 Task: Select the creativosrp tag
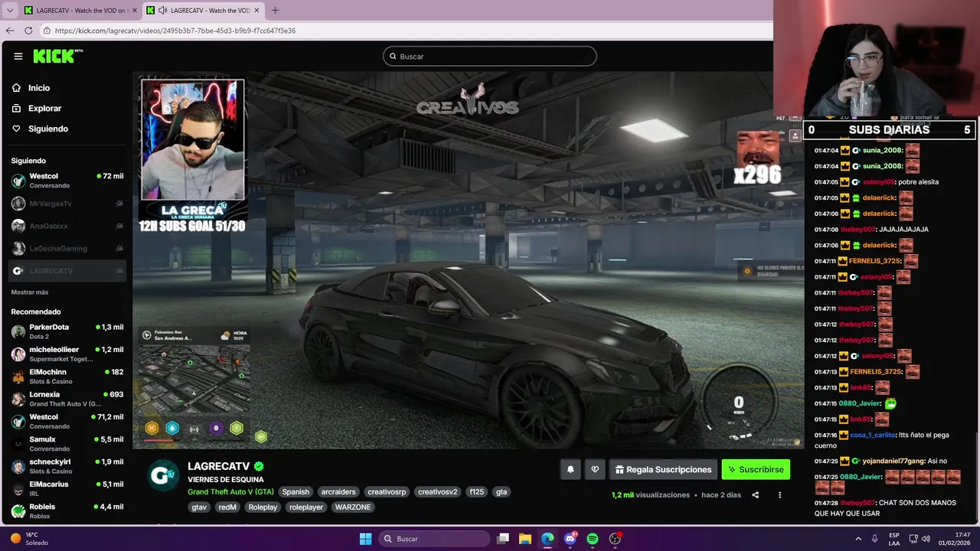click(x=387, y=492)
